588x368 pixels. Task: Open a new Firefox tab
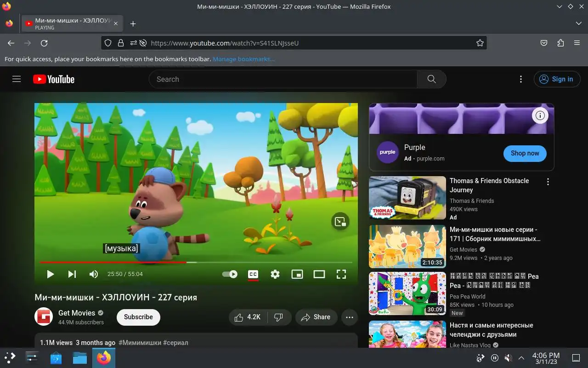[133, 23]
